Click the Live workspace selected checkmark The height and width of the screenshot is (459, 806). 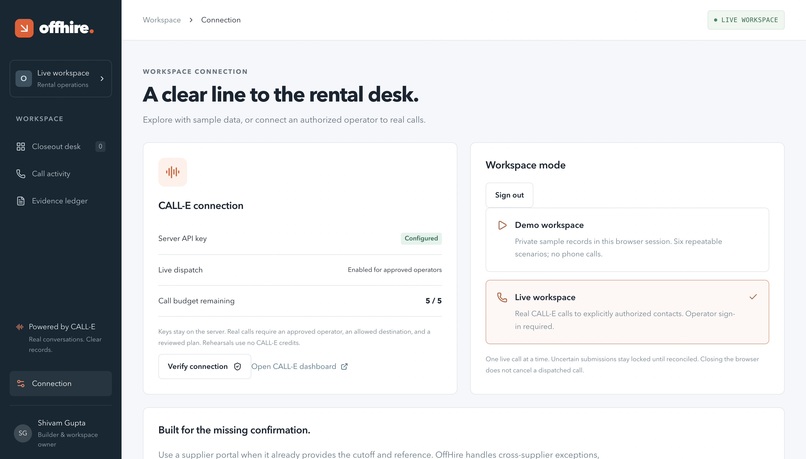[x=753, y=297]
